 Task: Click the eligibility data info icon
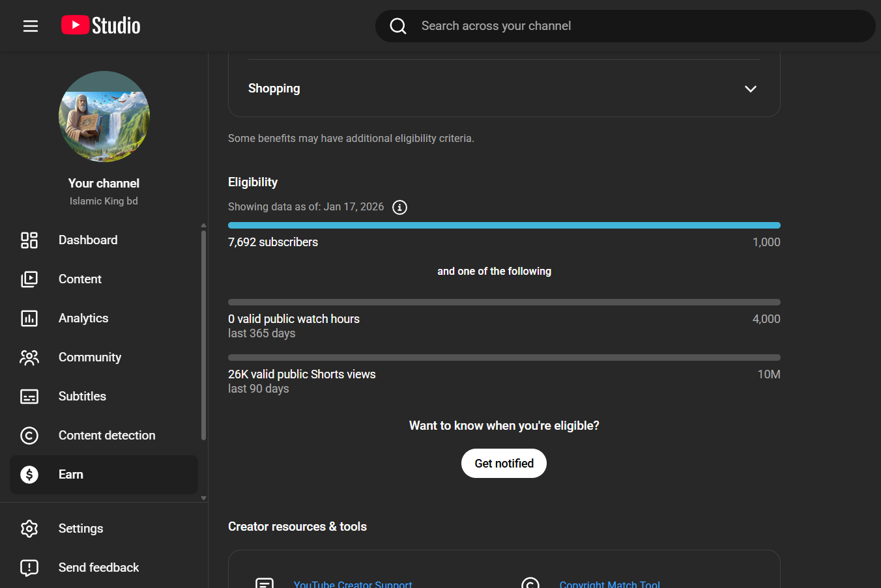pos(399,207)
